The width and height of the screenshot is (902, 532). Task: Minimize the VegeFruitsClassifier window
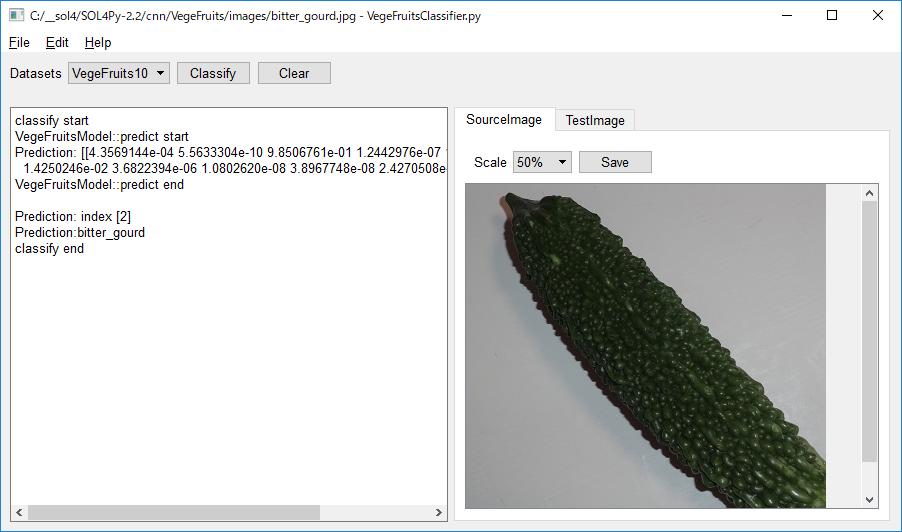787,16
